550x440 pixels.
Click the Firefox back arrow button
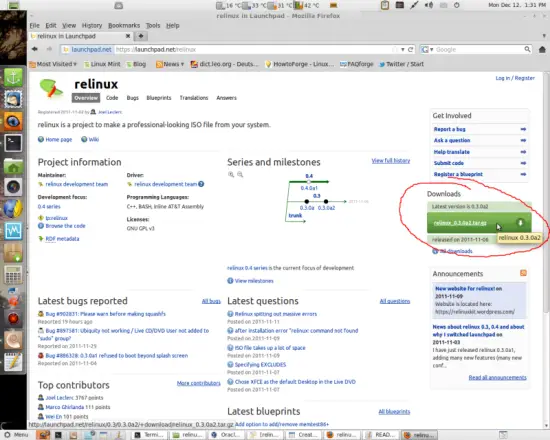tap(35, 49)
